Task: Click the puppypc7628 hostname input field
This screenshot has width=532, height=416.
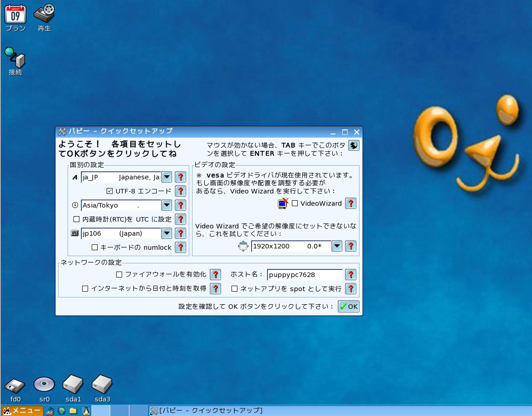Action: pyautogui.click(x=305, y=275)
